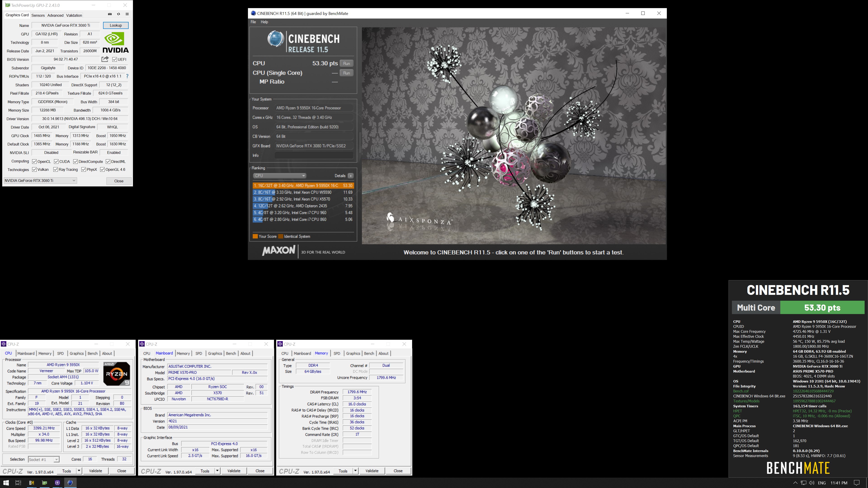
Task: Open Task View on the taskbar
Action: [18, 483]
